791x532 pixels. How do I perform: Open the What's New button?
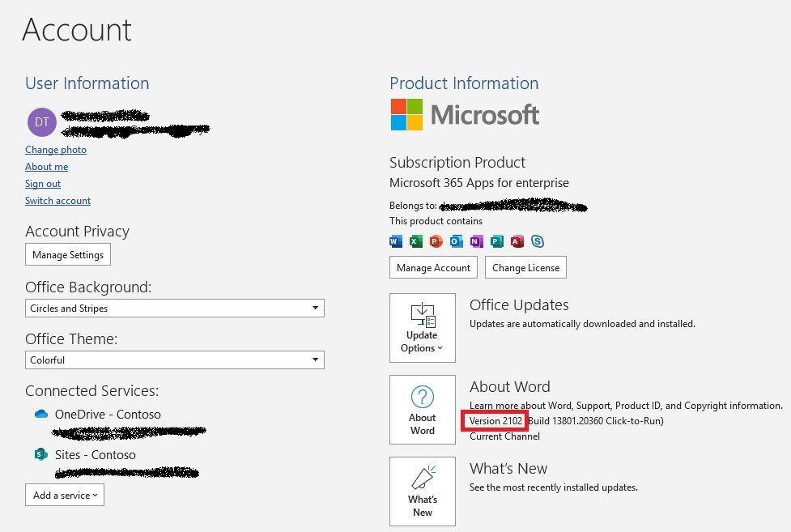point(423,492)
